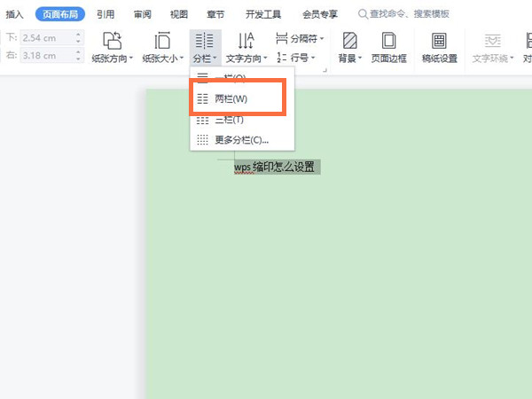Choose 更多分栏(C)... from columns menu
This screenshot has height=399, width=532.
tap(239, 139)
